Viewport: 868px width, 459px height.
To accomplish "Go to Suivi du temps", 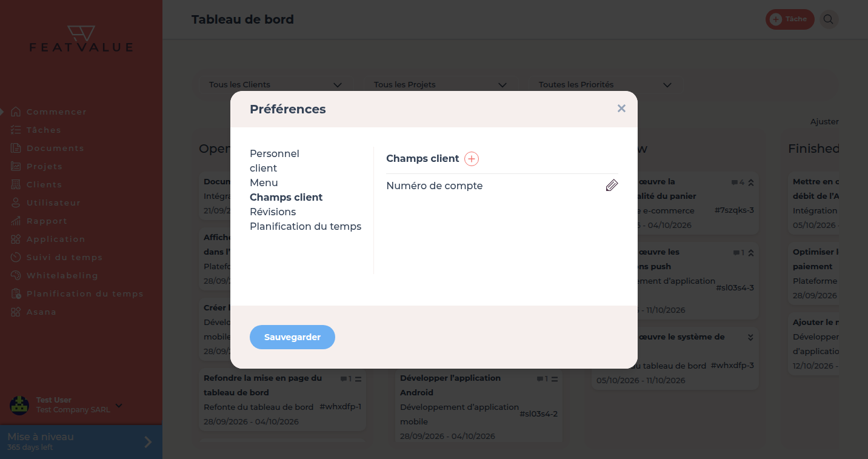I will point(64,257).
